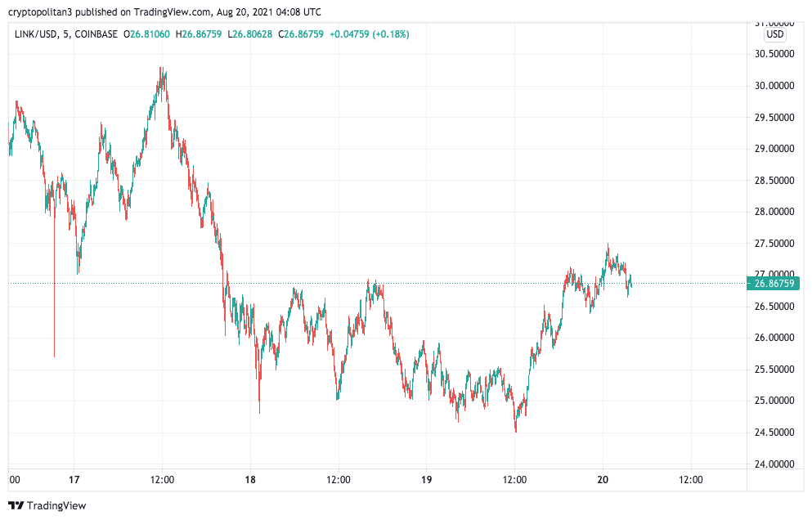Click the high value H26.86759

199,34
